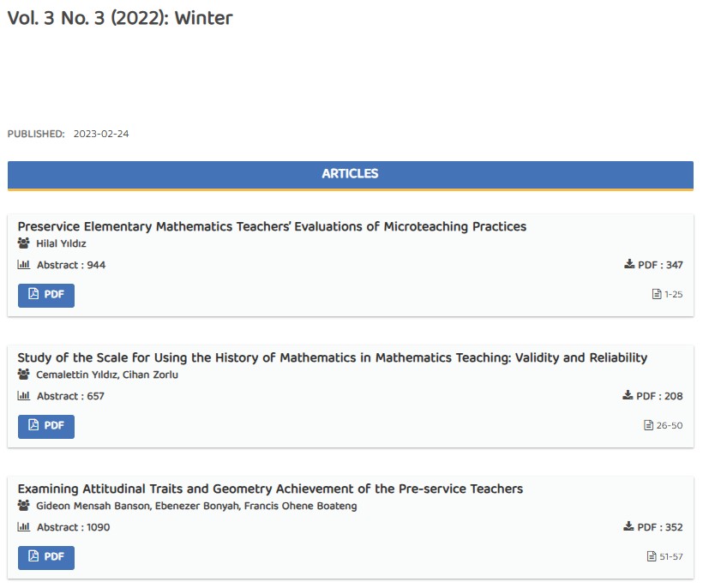Click bar chart icon next to Abstract : 657

pyautogui.click(x=24, y=396)
